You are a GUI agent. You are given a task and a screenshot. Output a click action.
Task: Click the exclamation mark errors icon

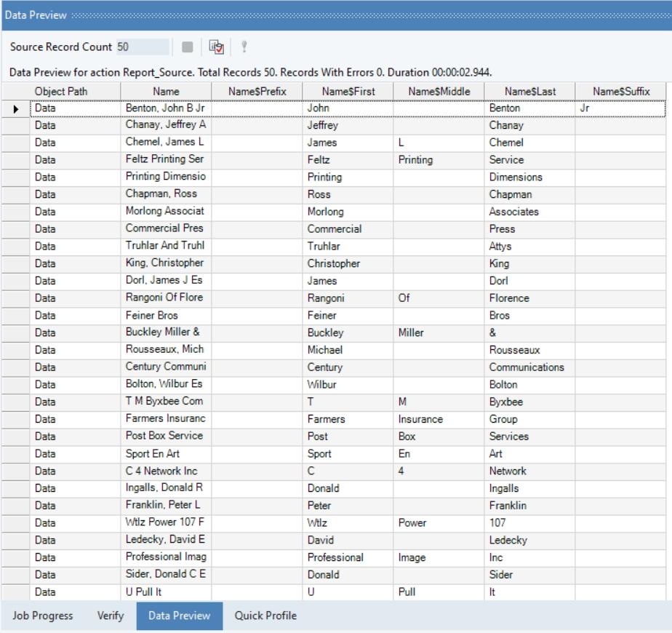tap(244, 47)
